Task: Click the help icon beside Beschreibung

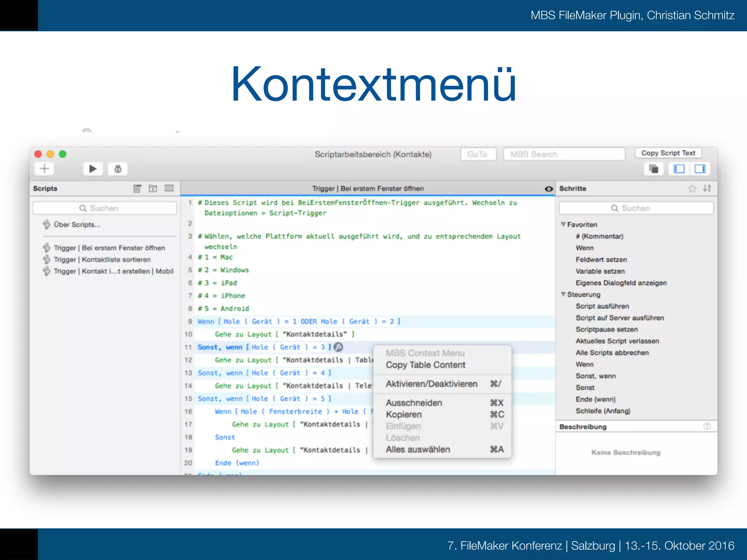Action: tap(707, 426)
